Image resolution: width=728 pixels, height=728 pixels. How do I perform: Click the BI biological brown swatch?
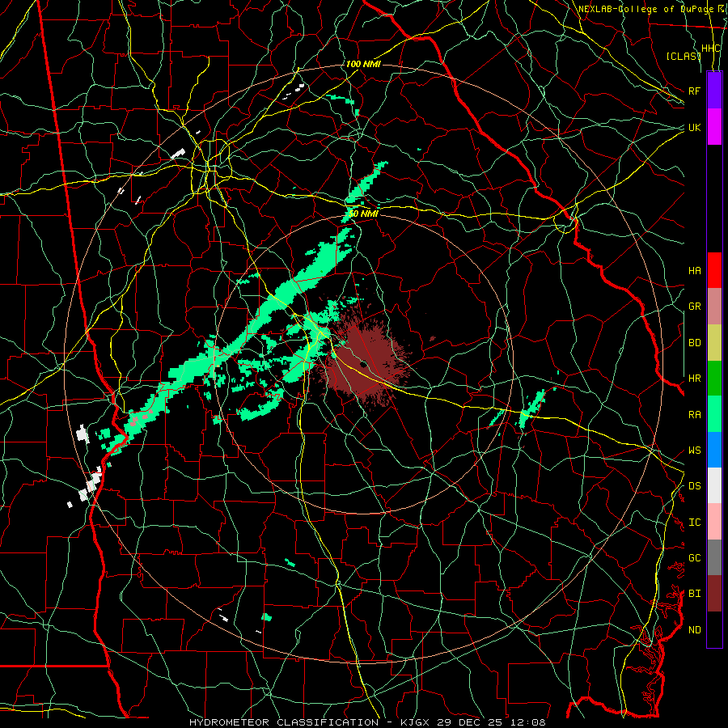[x=714, y=594]
